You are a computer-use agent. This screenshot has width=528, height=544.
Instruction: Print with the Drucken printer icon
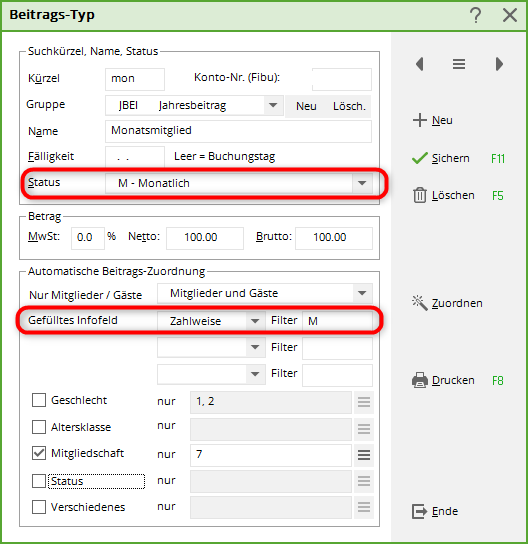coord(420,380)
